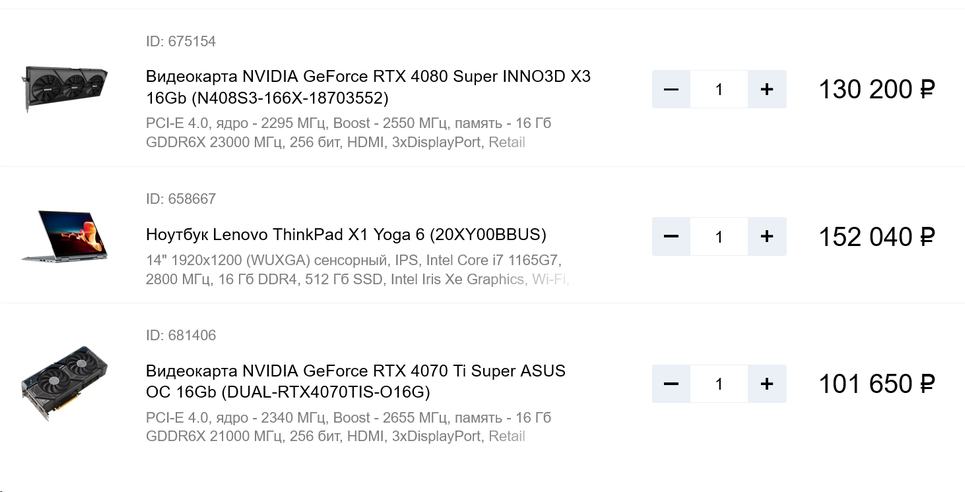Click quantity field for RTX 4070 Ti Super
This screenshot has height=492, width=965.
pyautogui.click(x=719, y=384)
